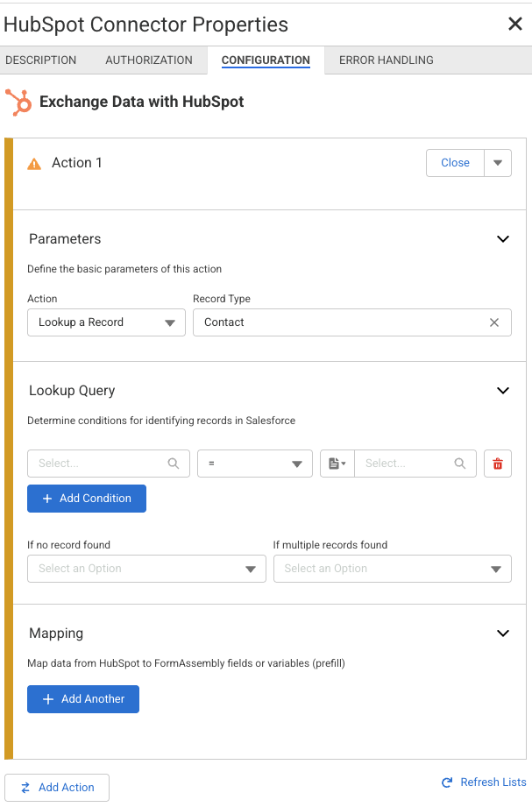The height and width of the screenshot is (807, 532).
Task: Click the Refresh Lists link
Action: tap(484, 782)
